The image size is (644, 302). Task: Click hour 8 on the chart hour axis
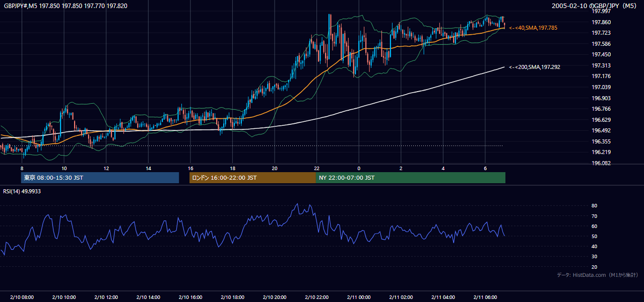tap(22, 168)
